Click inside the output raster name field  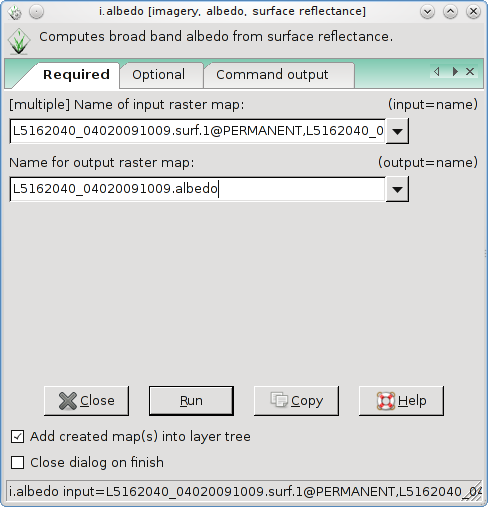197,189
